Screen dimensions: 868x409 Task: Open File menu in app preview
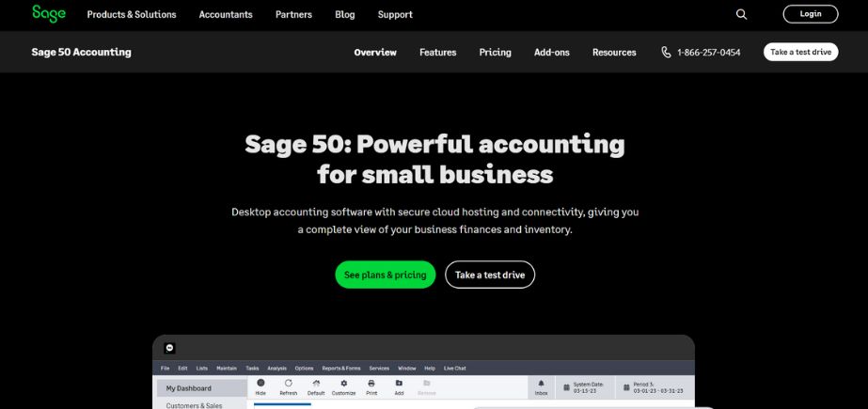[x=165, y=368]
